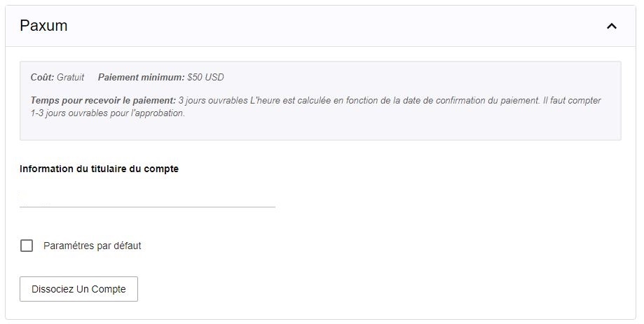Image resolution: width=644 pixels, height=324 pixels.
Task: Click 'Temps pour recevoir le paiement:' label
Action: 103,101
